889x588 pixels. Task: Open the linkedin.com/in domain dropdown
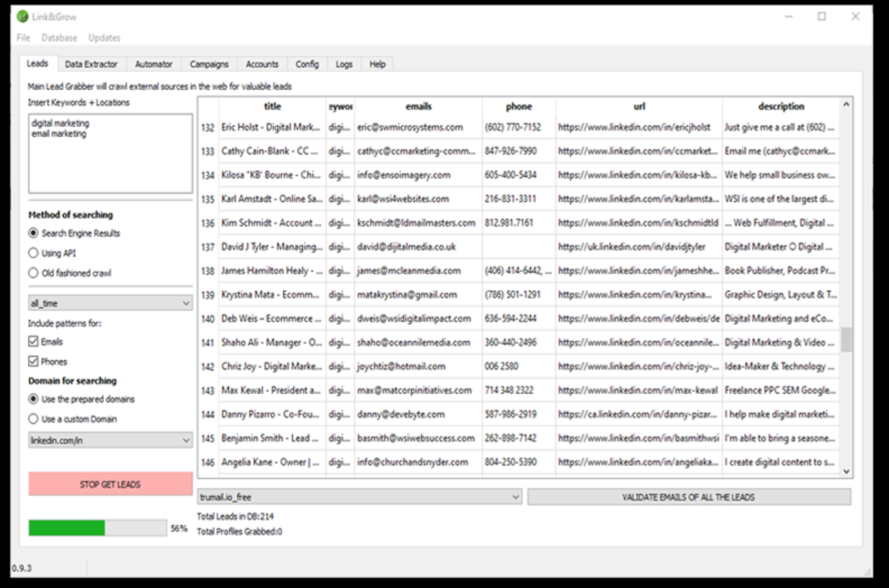[111, 440]
